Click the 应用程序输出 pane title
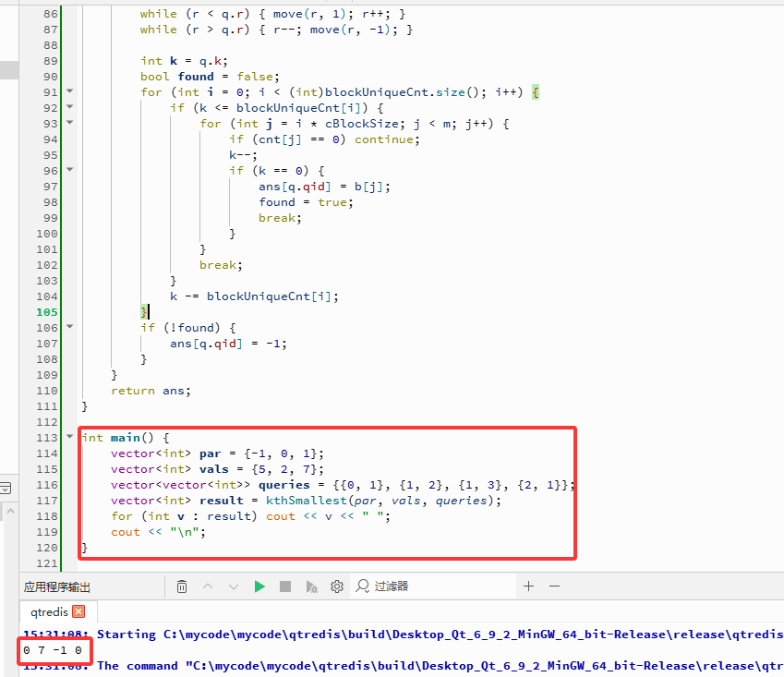784x677 pixels. coord(57,587)
